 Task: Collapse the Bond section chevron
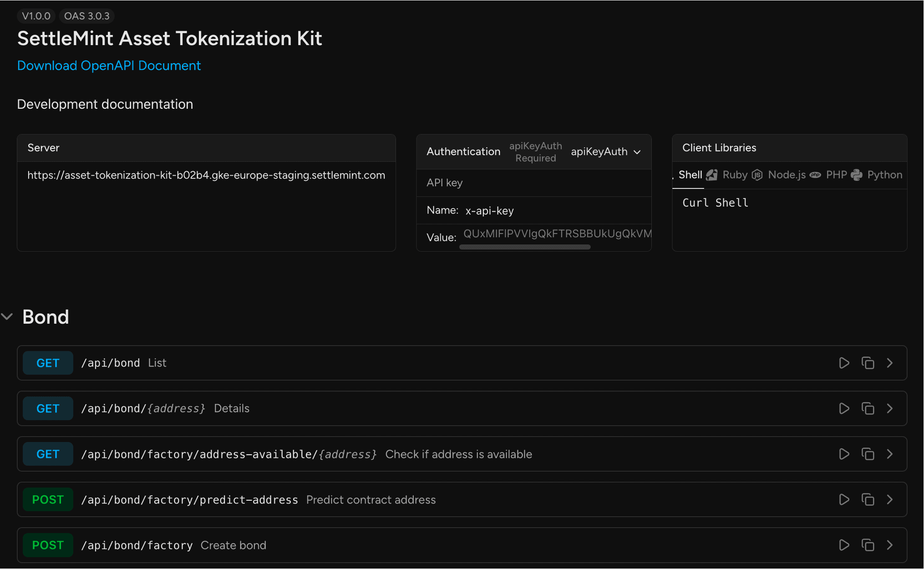(7, 316)
